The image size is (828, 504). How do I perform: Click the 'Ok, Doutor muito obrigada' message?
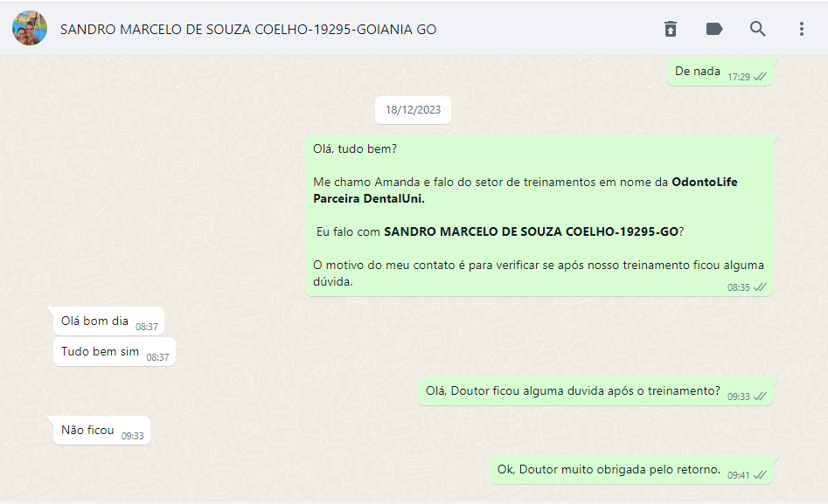(631, 470)
